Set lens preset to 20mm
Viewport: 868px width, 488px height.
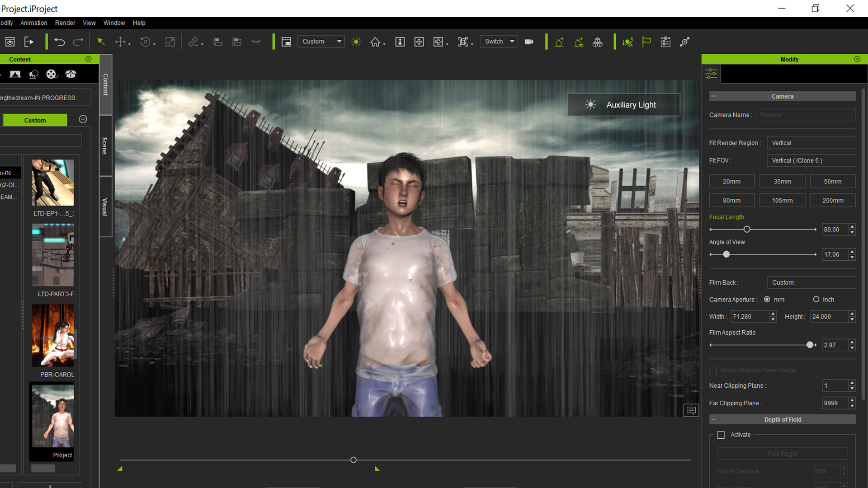731,181
